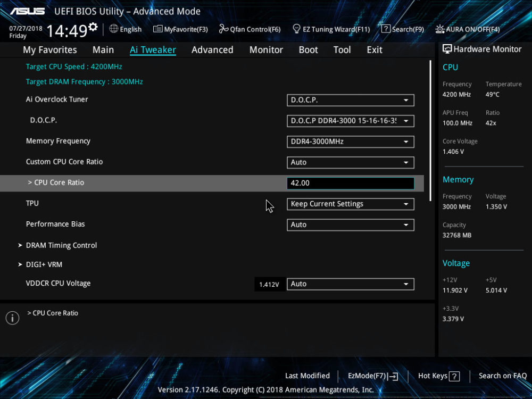This screenshot has height=399, width=532.
Task: Go to the Advanced tab
Action: 212,50
